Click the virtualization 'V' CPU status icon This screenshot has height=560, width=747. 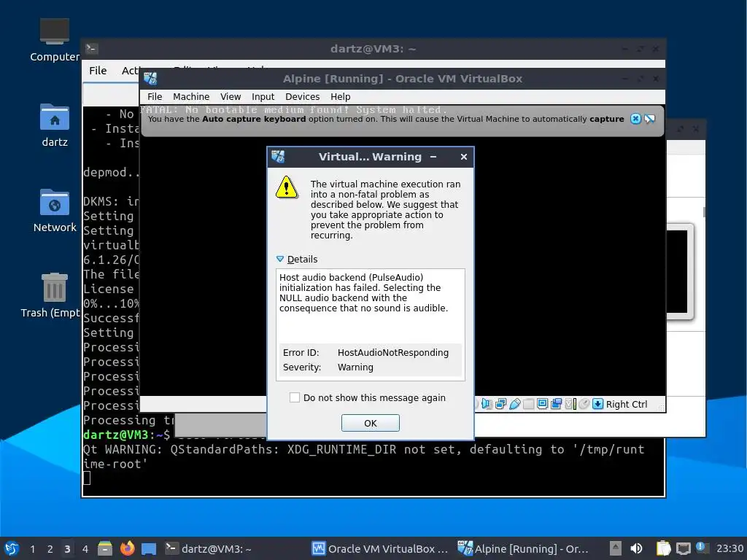tap(570, 404)
